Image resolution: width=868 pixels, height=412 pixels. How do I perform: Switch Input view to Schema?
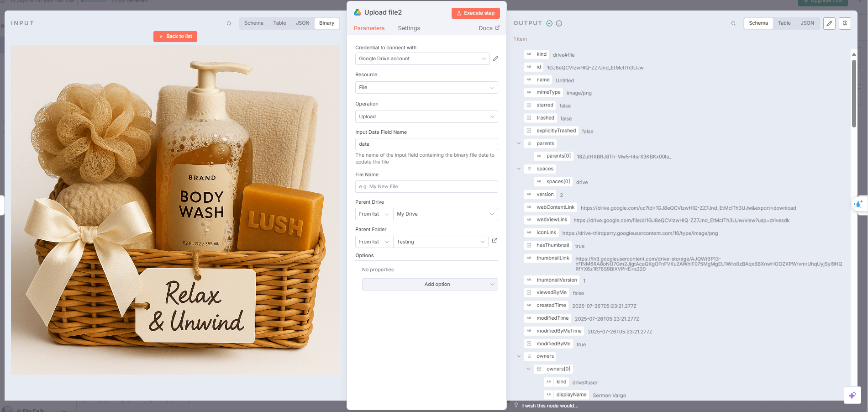pyautogui.click(x=253, y=23)
